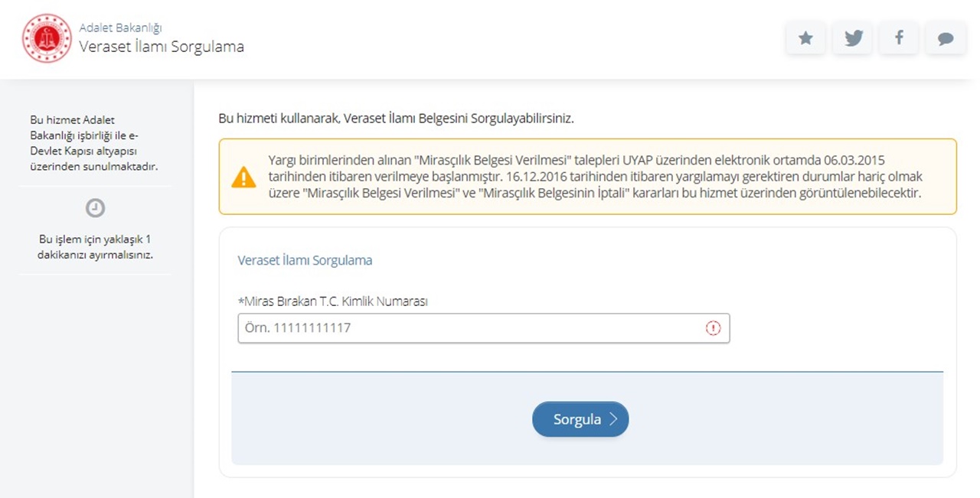Viewport: 980px width, 498px height.
Task: Focus the T.C. Kimlik Numarası input field
Action: pyautogui.click(x=467, y=328)
